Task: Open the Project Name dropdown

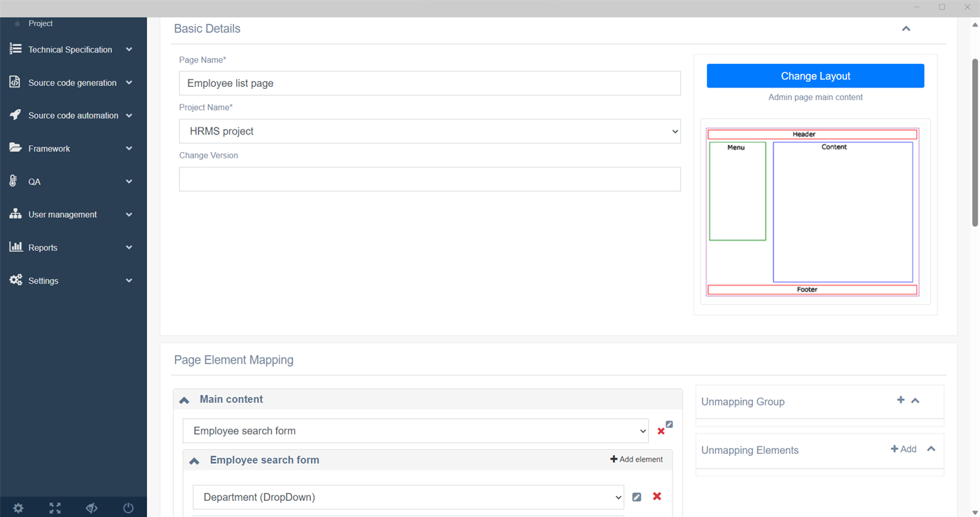Action: pyautogui.click(x=430, y=131)
